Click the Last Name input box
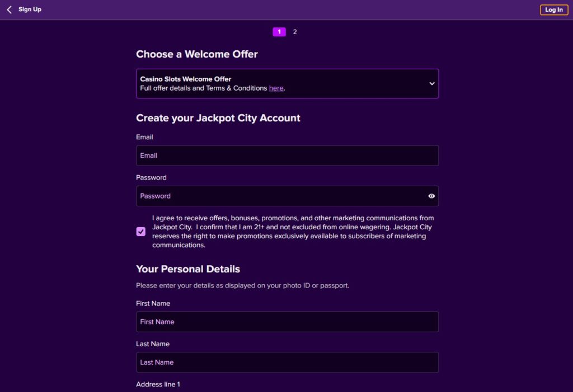This screenshot has height=392, width=573. click(x=287, y=362)
